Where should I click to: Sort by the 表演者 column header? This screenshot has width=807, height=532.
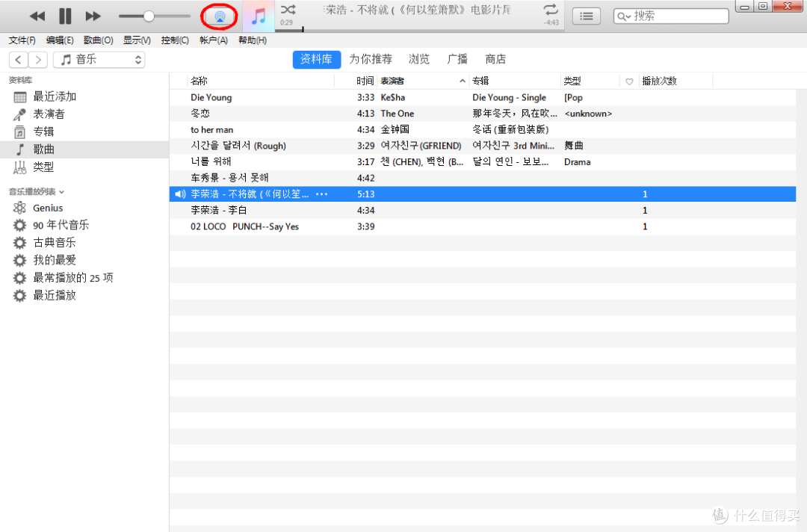(423, 81)
